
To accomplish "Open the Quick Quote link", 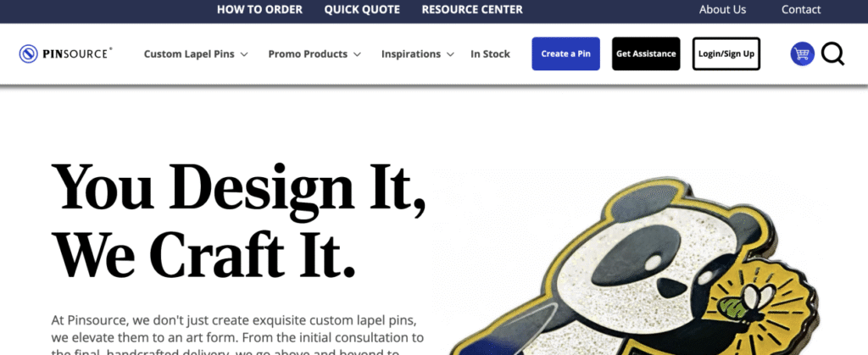I will (362, 9).
